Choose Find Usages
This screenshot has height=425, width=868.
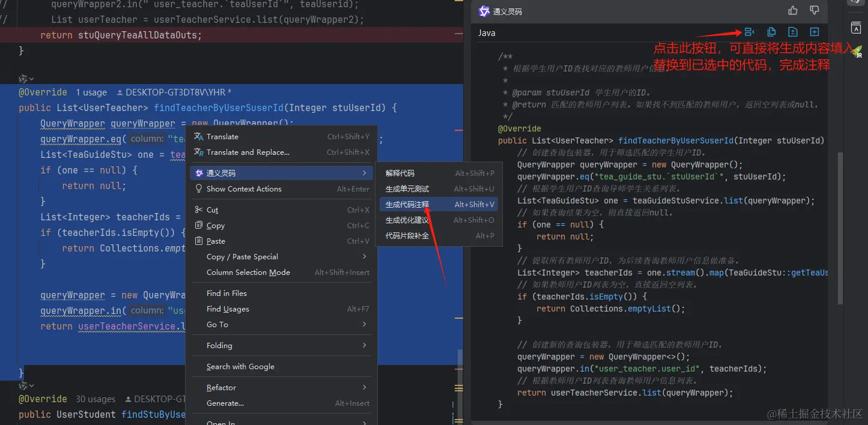281,309
